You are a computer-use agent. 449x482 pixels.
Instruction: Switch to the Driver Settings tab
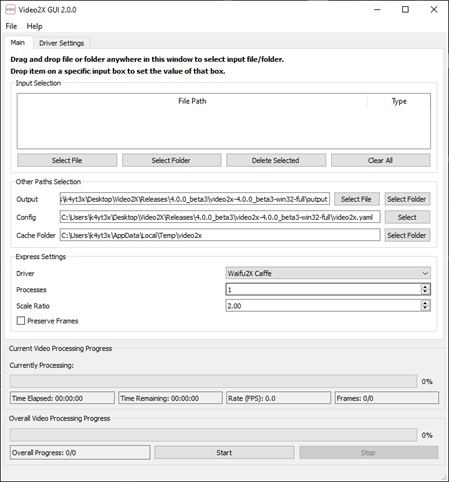pyautogui.click(x=61, y=43)
